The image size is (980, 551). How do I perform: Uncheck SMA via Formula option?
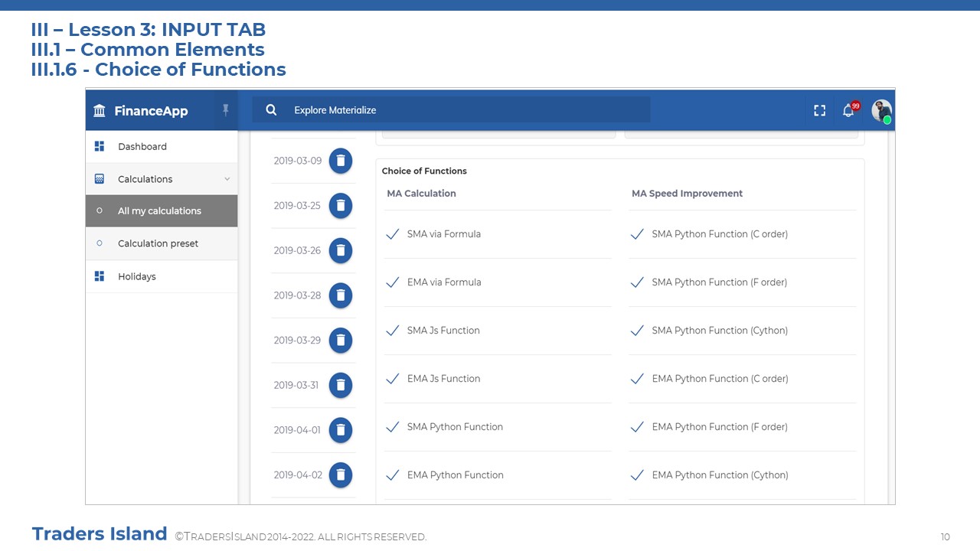point(393,234)
